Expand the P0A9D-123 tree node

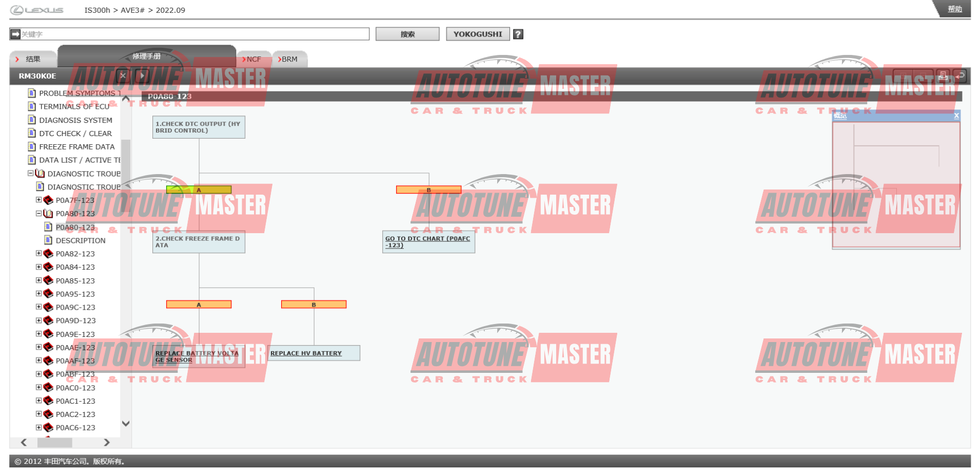(38, 320)
